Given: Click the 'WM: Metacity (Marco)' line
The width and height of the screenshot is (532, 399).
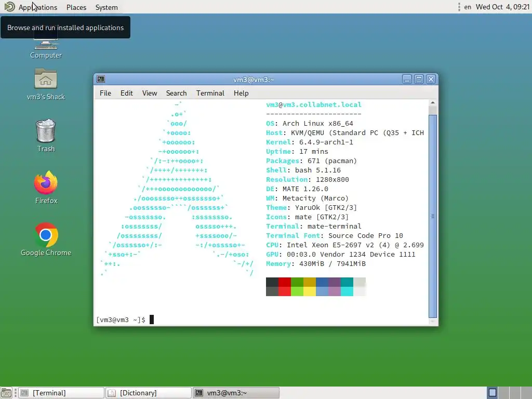Looking at the screenshot, I should tap(308, 198).
